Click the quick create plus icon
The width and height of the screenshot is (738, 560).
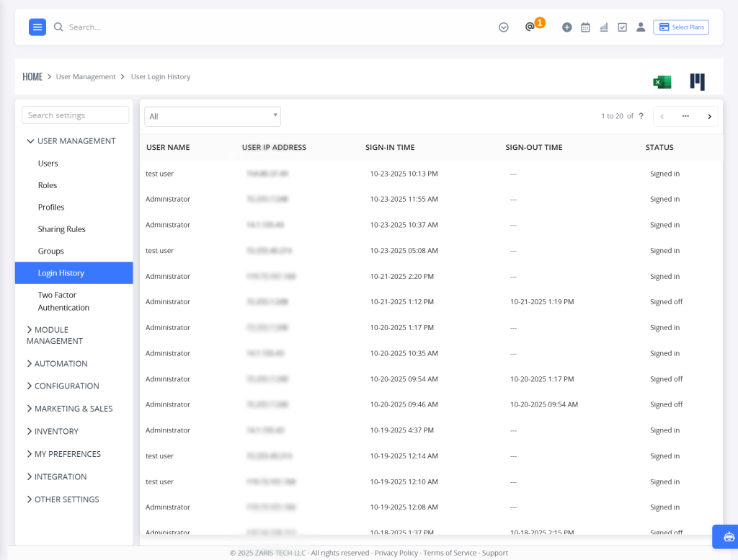(x=566, y=27)
